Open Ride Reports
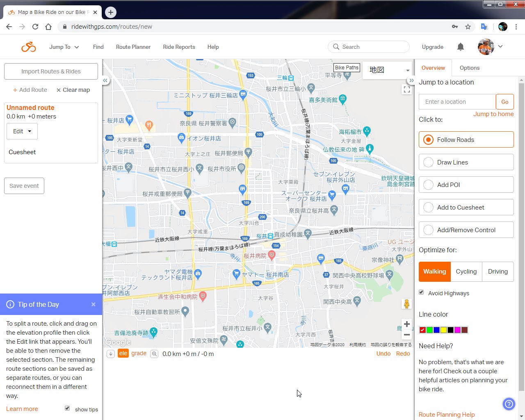This screenshot has height=420, width=525. [x=179, y=47]
